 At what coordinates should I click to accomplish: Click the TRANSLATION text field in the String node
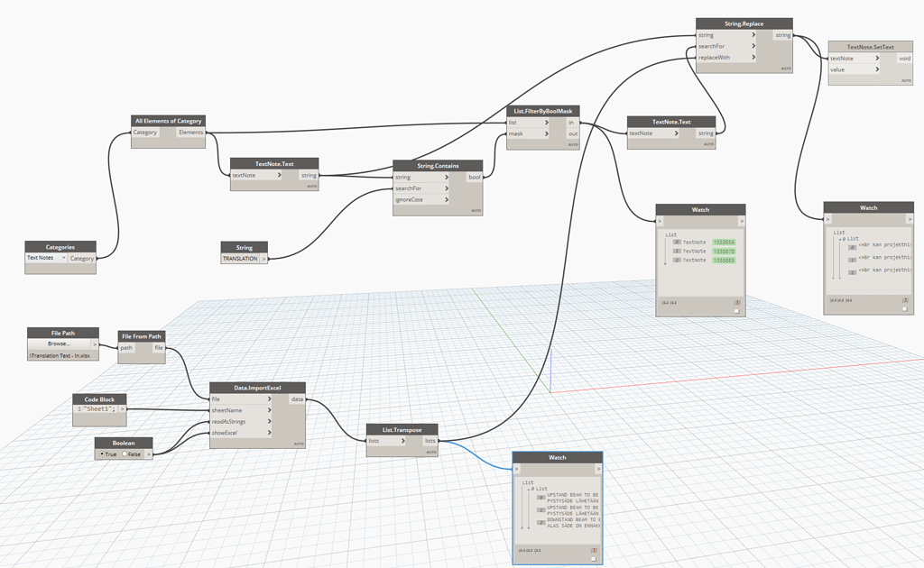pyautogui.click(x=242, y=257)
